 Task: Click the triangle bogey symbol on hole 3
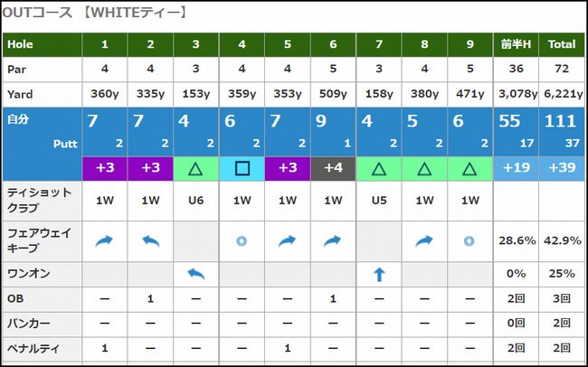196,167
